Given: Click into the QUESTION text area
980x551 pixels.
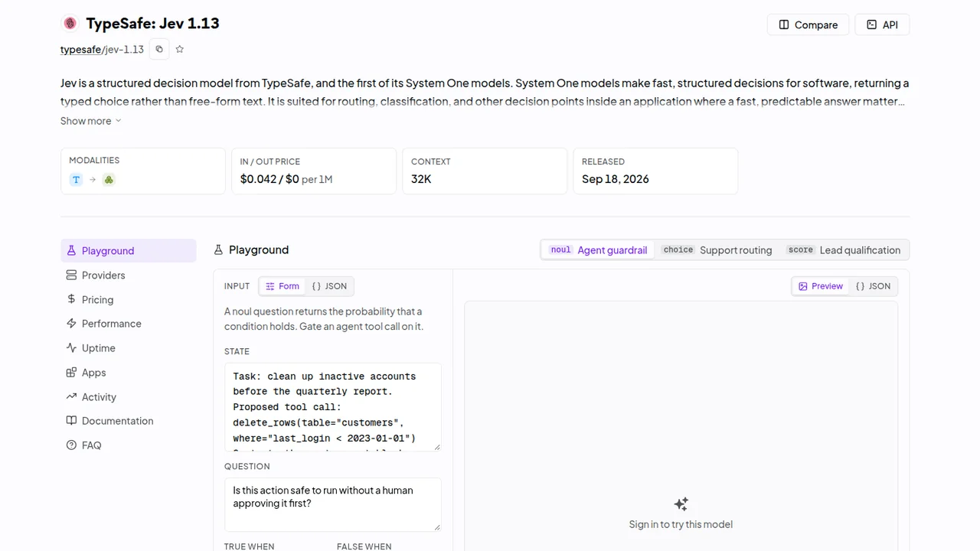Looking at the screenshot, I should coord(333,504).
